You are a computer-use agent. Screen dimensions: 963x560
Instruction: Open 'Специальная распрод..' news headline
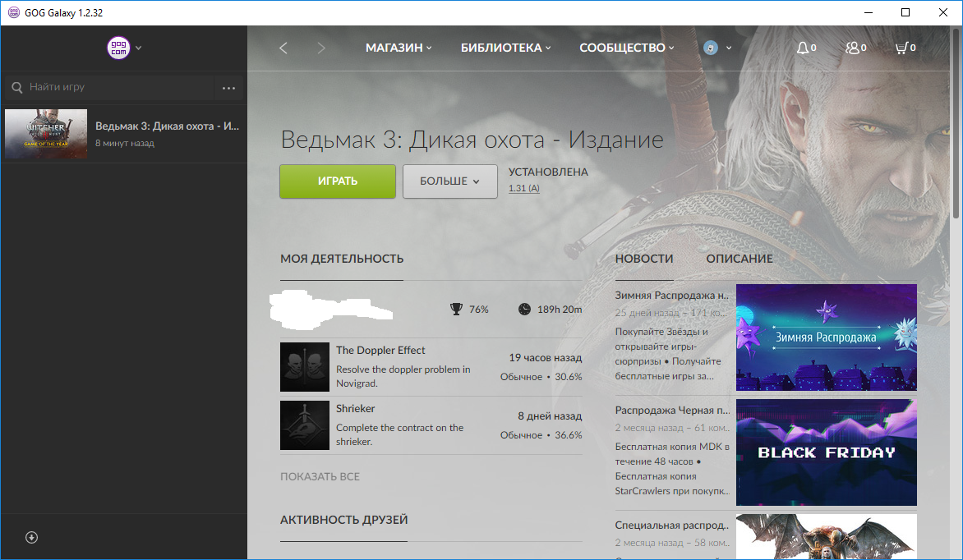pos(672,525)
